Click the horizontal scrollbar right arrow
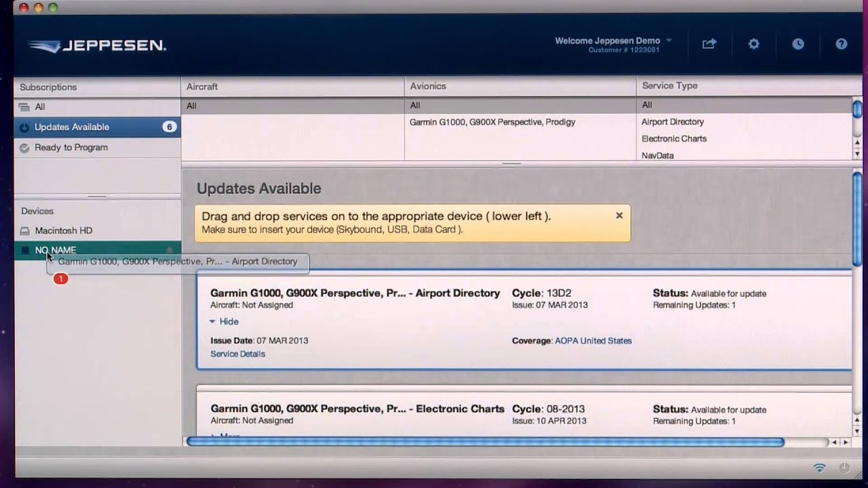The height and width of the screenshot is (488, 868). click(845, 443)
